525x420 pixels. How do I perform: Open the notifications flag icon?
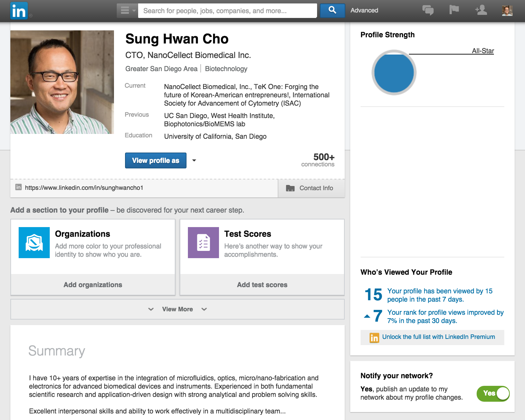coord(454,10)
